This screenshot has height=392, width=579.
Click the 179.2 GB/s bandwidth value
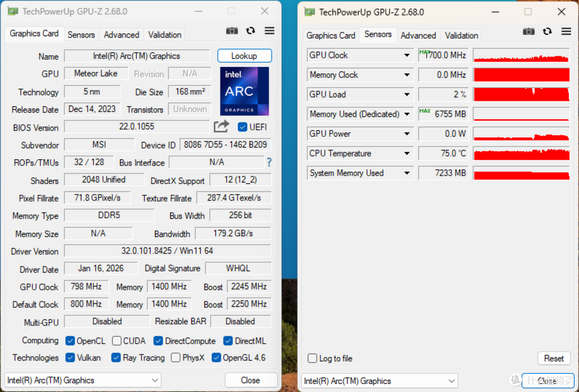pyautogui.click(x=233, y=233)
